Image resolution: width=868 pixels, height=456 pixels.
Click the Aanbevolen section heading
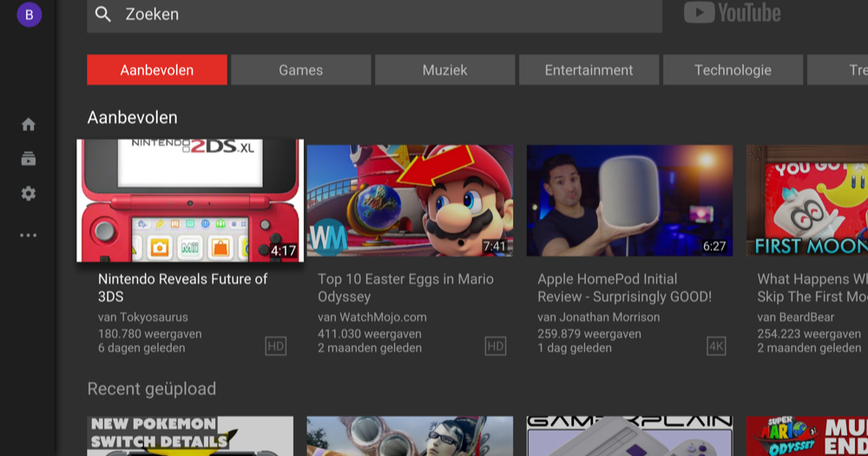tap(132, 117)
